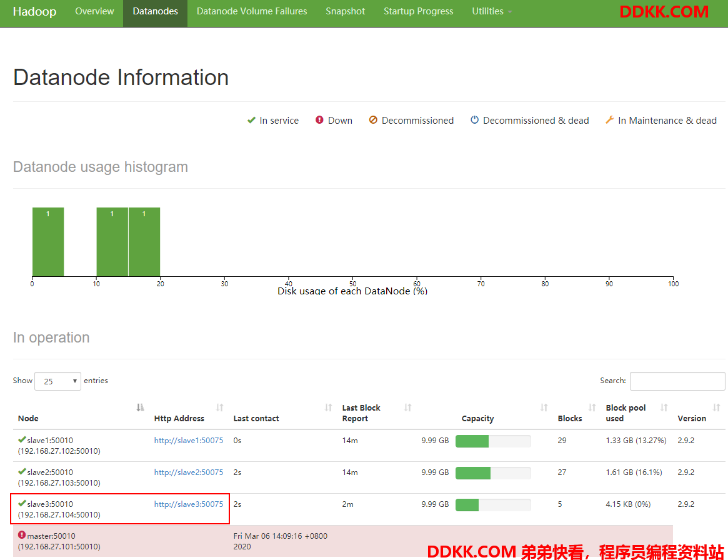Click the first histogram bar at 0-5%
728x560 pixels.
[48, 242]
